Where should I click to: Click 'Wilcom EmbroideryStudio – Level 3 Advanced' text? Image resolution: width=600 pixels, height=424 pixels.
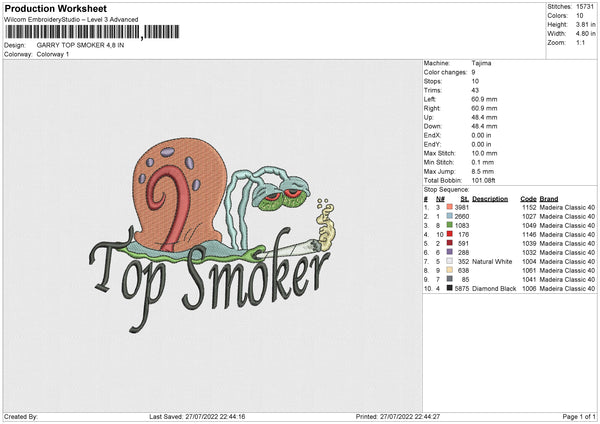71,20
